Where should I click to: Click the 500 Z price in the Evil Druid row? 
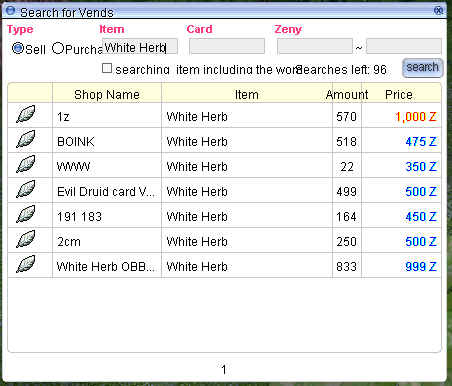[421, 192]
